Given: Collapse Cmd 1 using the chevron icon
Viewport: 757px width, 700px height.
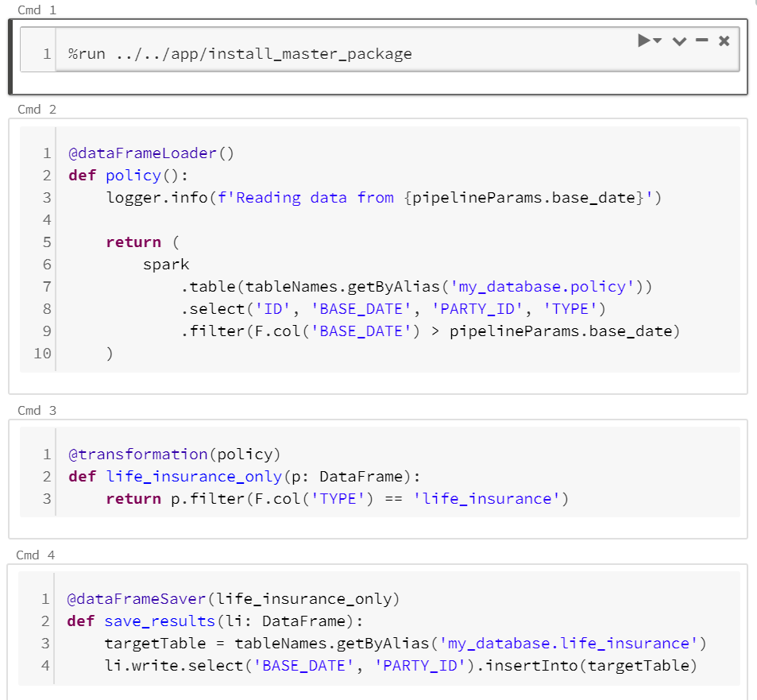Looking at the screenshot, I should coord(679,41).
